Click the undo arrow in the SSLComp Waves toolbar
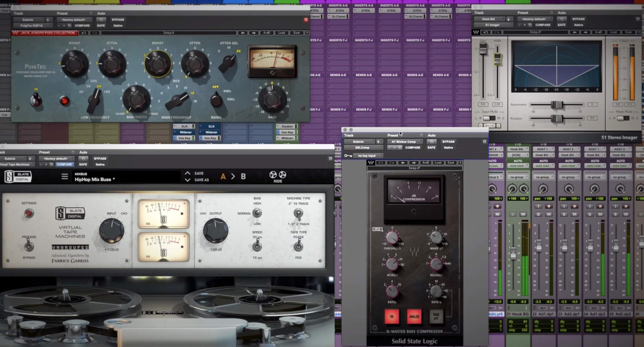 [380, 163]
